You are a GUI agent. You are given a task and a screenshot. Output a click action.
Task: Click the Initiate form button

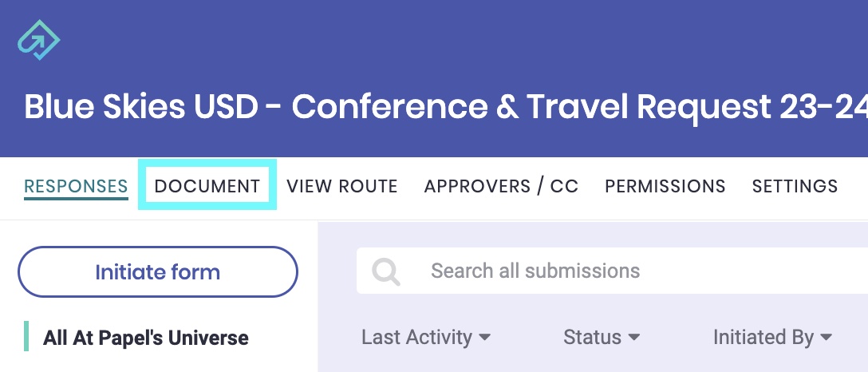[x=158, y=271]
